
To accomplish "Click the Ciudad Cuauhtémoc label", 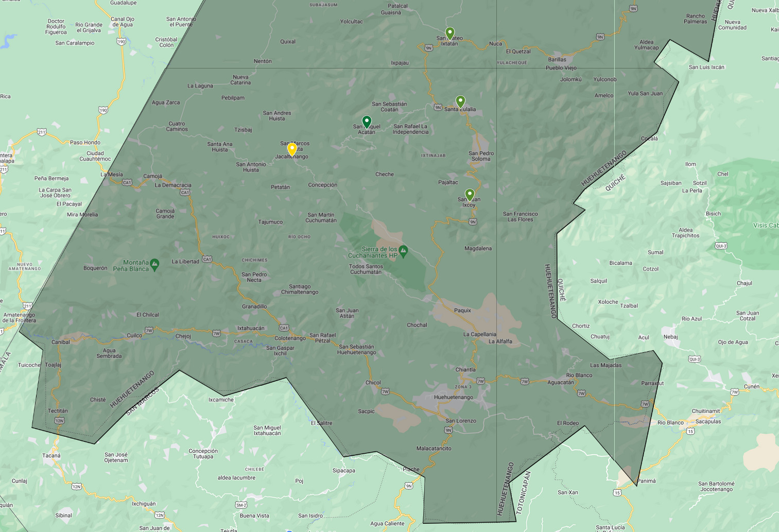I will pos(95,156).
